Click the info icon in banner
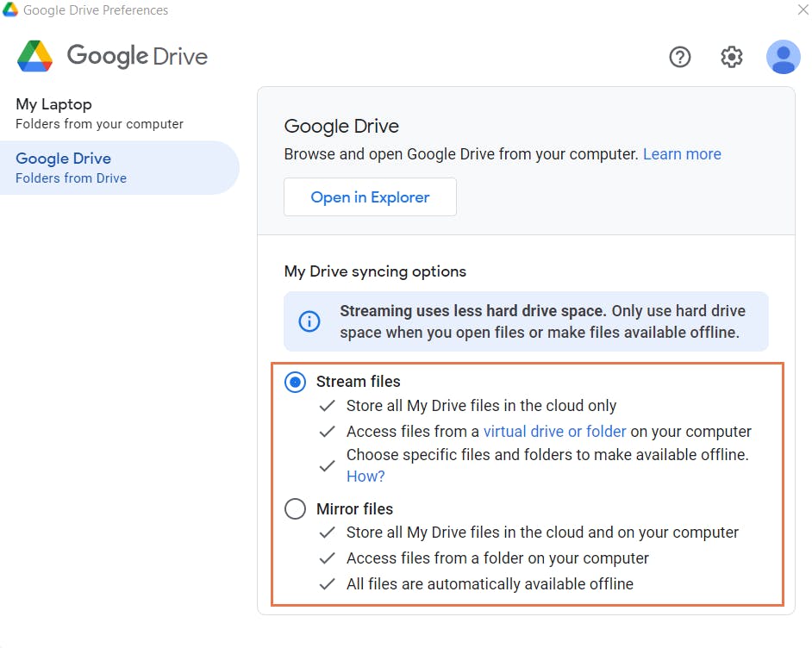Screen dimensions: 812x648 309,321
